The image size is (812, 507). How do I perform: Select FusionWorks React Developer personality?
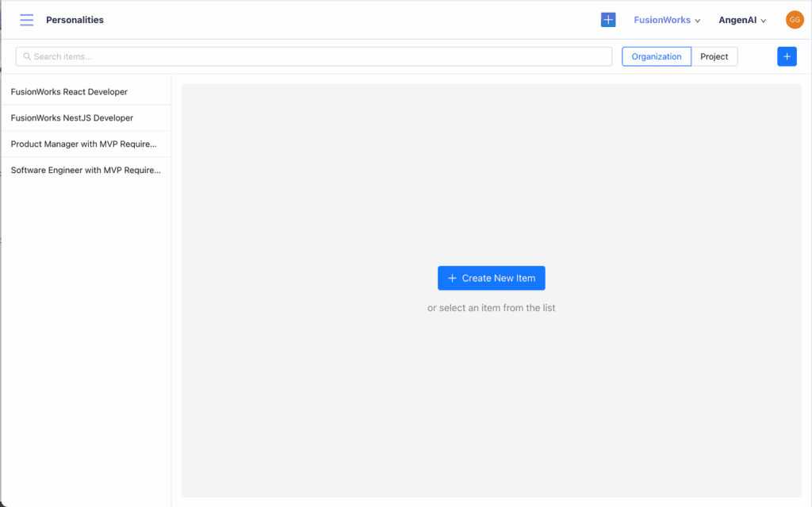coord(69,92)
